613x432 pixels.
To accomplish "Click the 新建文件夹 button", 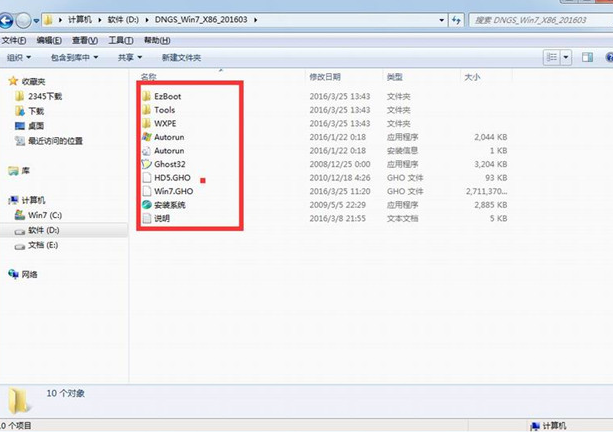I will point(181,58).
